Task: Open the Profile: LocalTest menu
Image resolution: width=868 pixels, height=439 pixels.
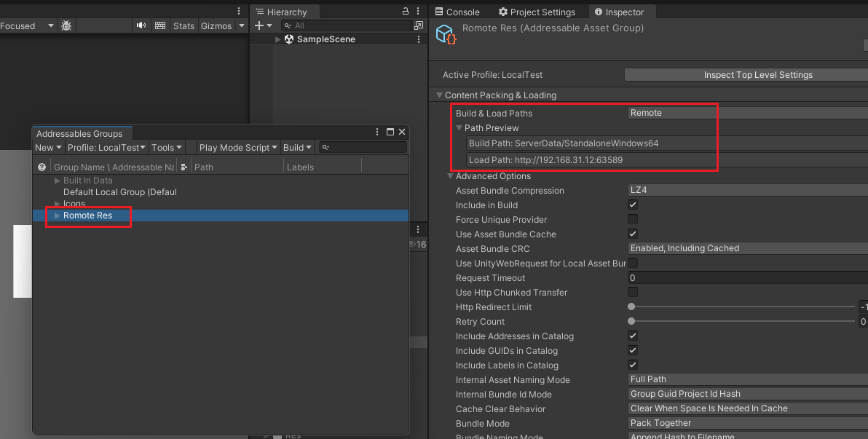Action: (x=106, y=147)
